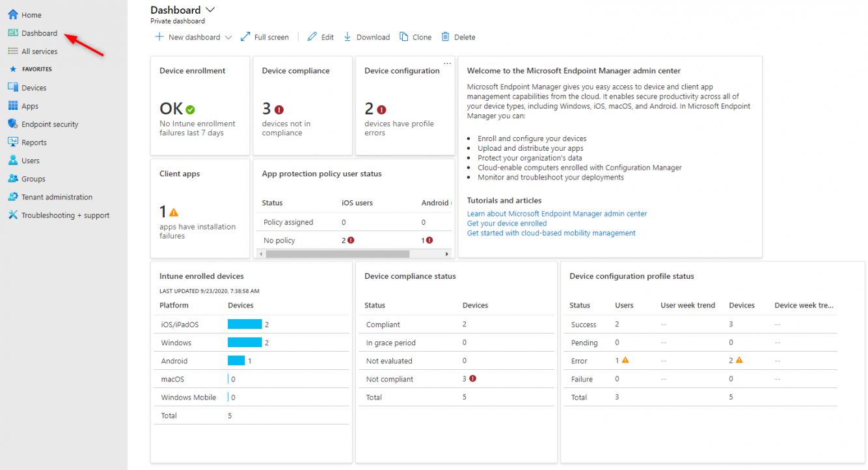Viewport: 868px width, 470px height.
Task: Open the Reports section
Action: tap(33, 142)
